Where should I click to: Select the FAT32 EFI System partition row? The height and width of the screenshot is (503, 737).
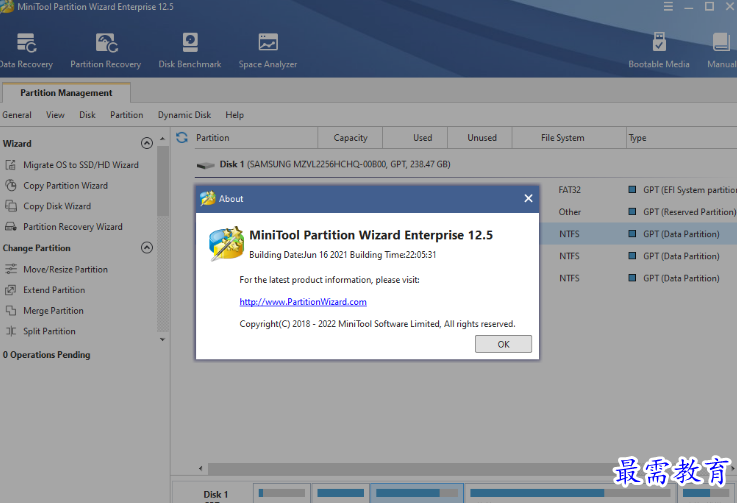(638, 190)
